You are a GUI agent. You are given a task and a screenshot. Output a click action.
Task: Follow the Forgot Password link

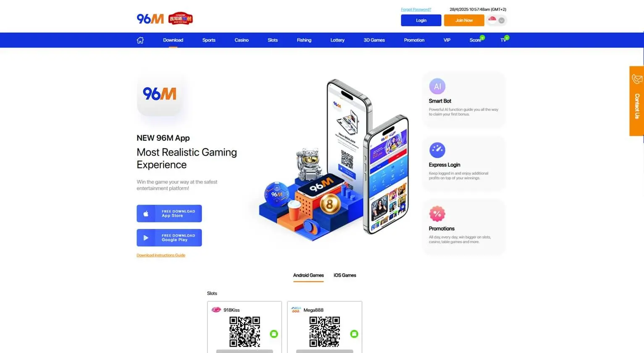click(x=416, y=9)
